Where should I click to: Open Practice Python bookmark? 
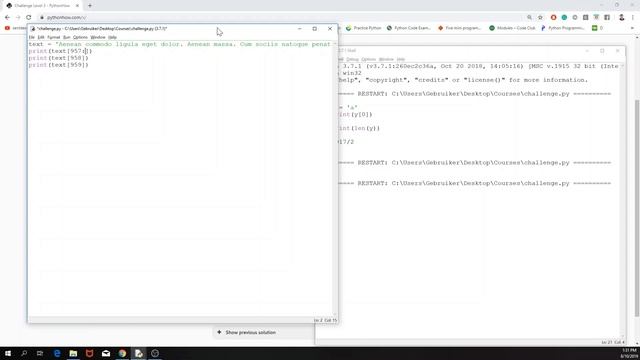coord(363,28)
